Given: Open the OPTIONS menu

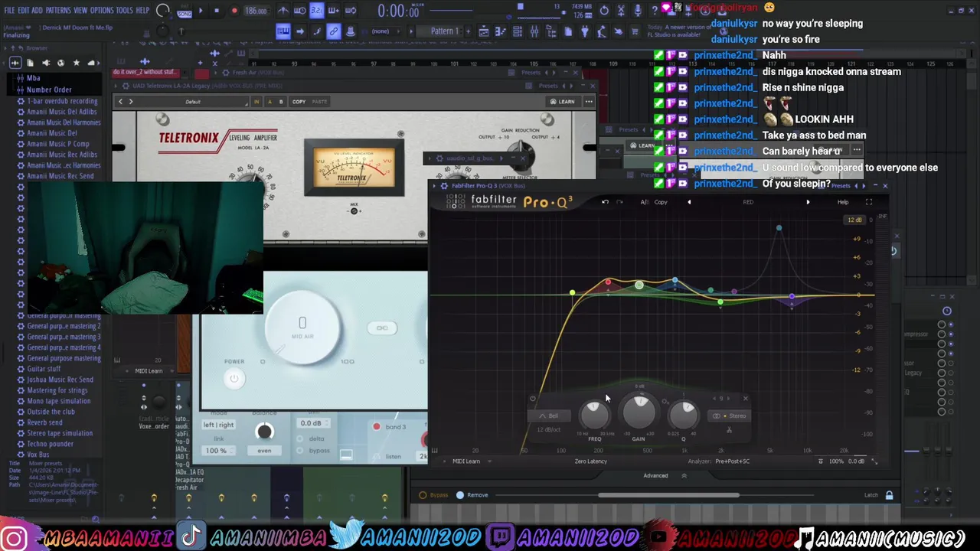Looking at the screenshot, I should (102, 10).
